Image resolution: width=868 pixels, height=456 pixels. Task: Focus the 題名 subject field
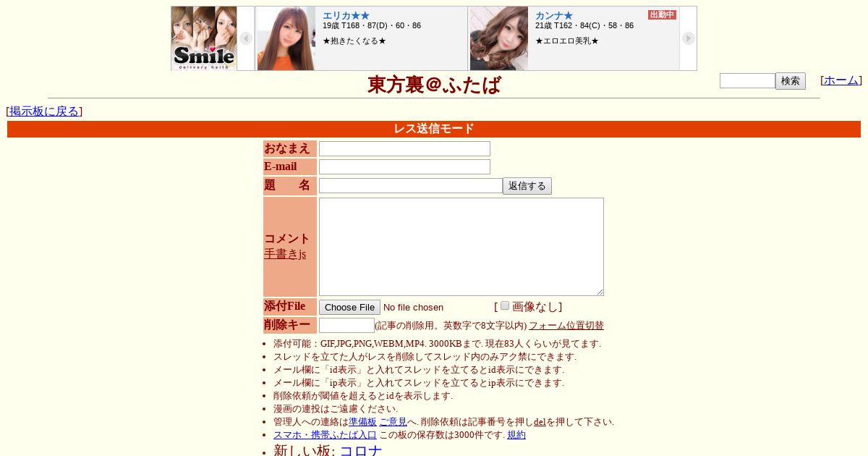[x=411, y=186]
